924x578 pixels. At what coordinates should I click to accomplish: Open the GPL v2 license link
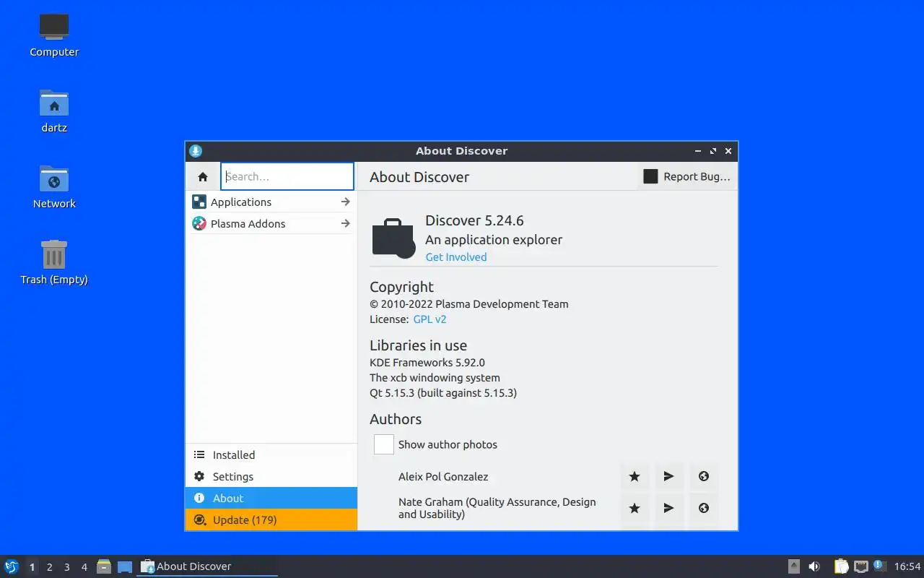[x=430, y=319]
